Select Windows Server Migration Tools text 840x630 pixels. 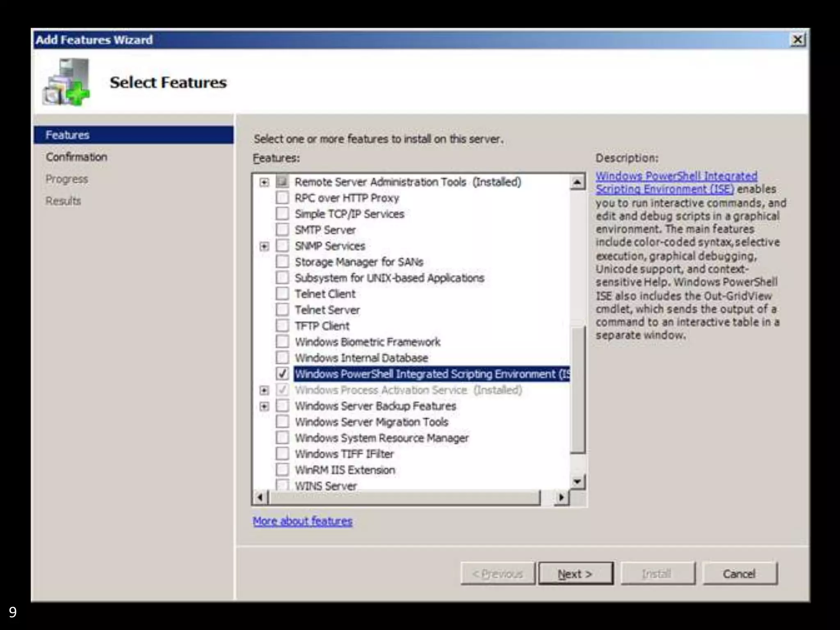coord(372,422)
